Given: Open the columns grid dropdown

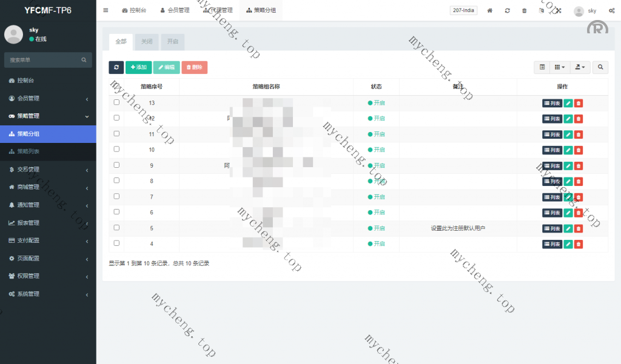Looking at the screenshot, I should [560, 67].
